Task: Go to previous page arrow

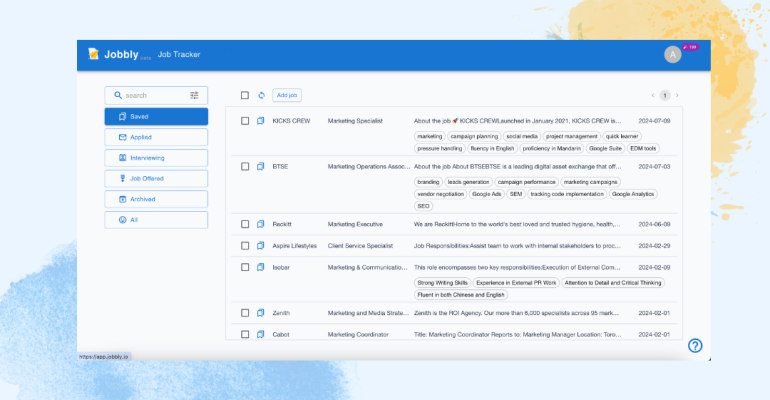Action: 653,95
